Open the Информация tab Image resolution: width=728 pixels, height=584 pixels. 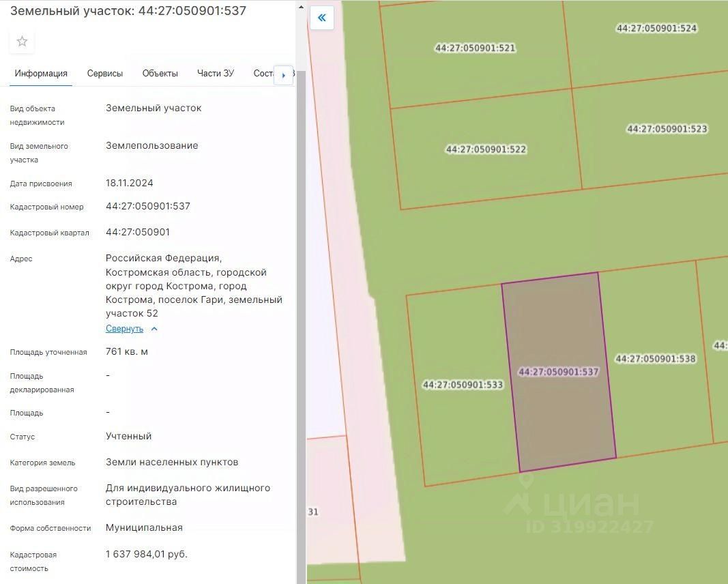point(41,74)
